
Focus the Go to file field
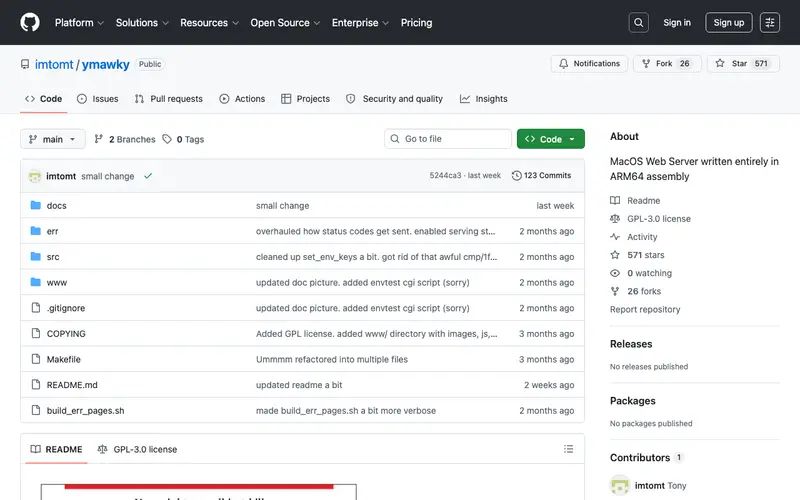point(447,139)
